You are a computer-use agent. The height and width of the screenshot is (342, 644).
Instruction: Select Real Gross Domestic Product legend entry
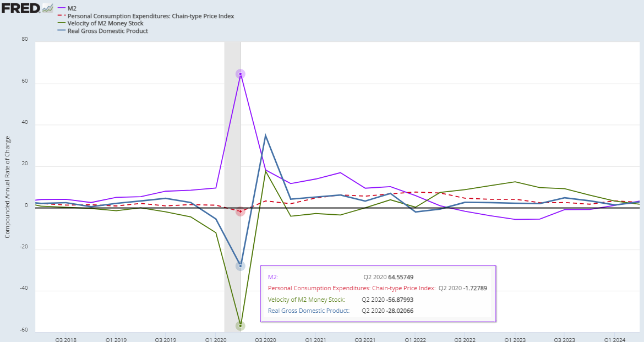[111, 31]
